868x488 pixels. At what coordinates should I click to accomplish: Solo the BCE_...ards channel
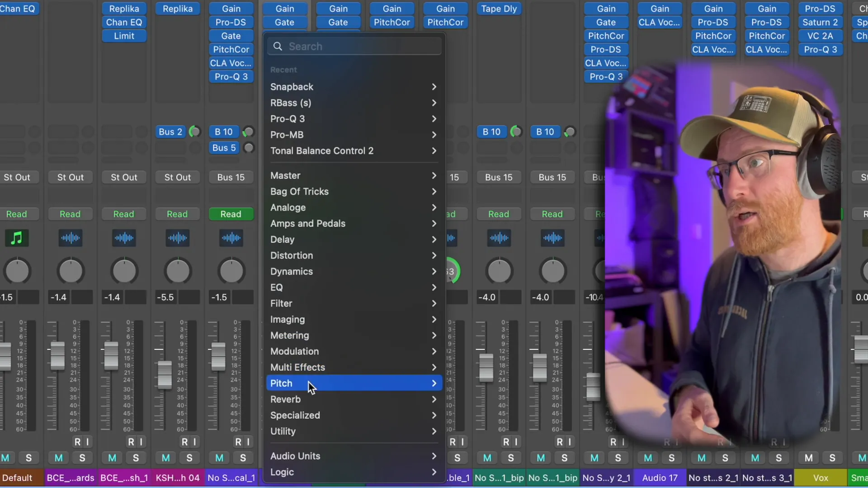tap(82, 458)
